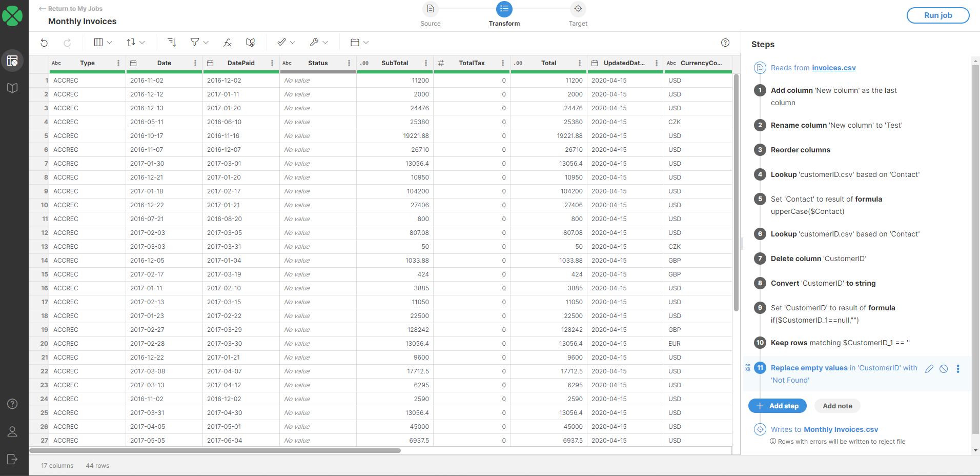Click Return to My Jobs link
The width and height of the screenshot is (980, 476).
pos(71,9)
